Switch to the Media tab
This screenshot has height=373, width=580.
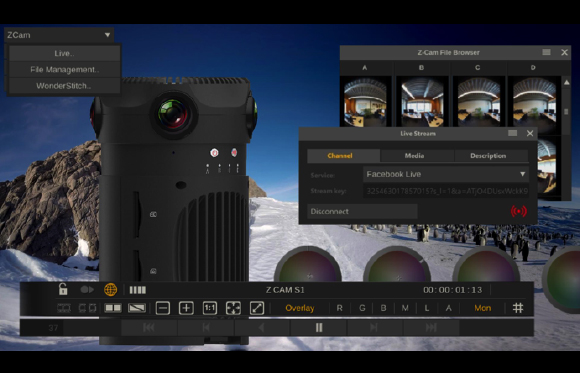417,156
